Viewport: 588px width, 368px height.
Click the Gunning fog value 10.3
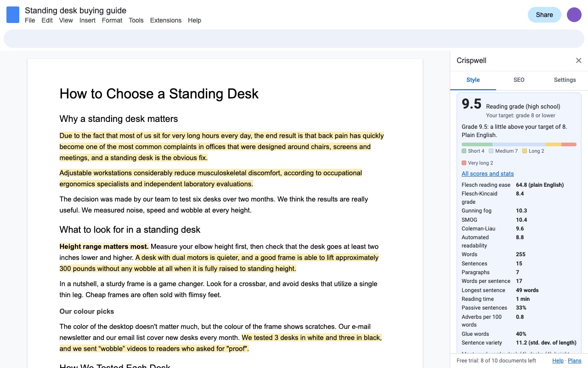(x=521, y=211)
